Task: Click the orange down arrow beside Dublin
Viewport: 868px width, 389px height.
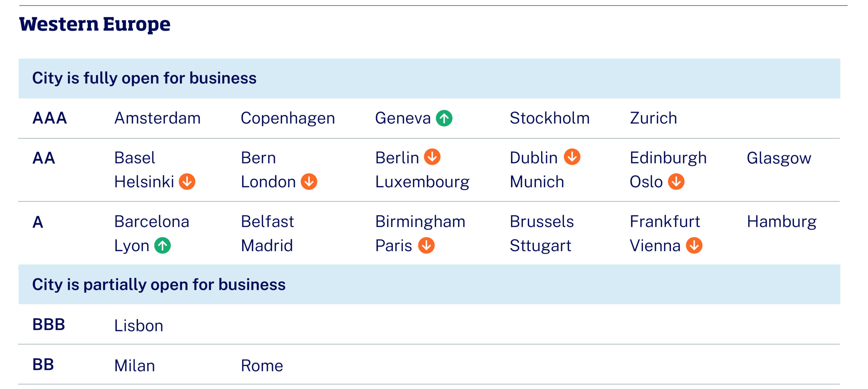Action: click(572, 157)
